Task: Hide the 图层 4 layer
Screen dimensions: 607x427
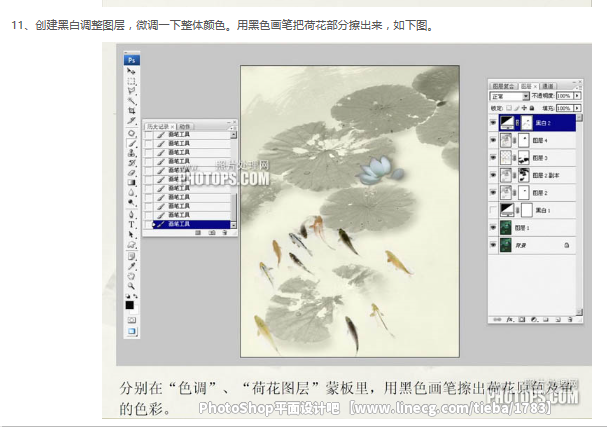Action: pyautogui.click(x=493, y=140)
